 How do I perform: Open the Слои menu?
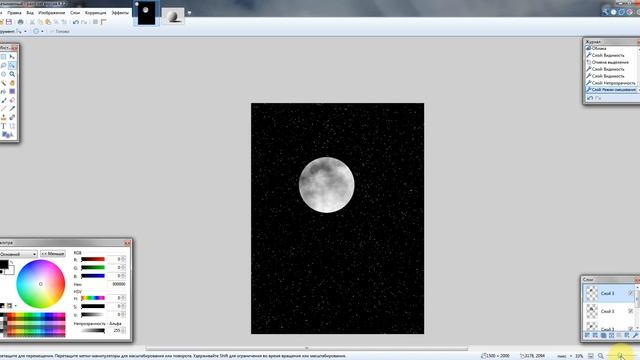pos(75,13)
